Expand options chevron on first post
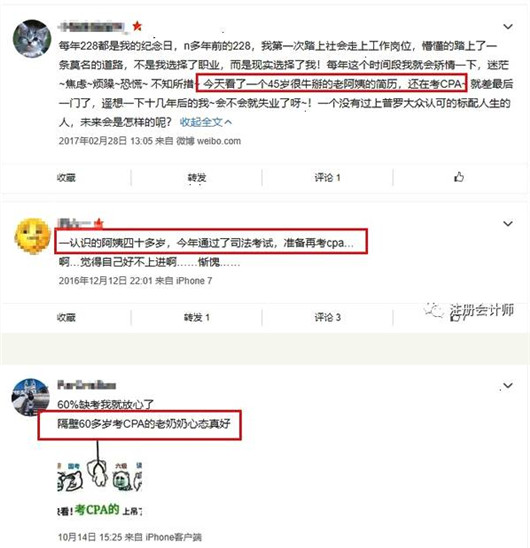 tap(508, 27)
